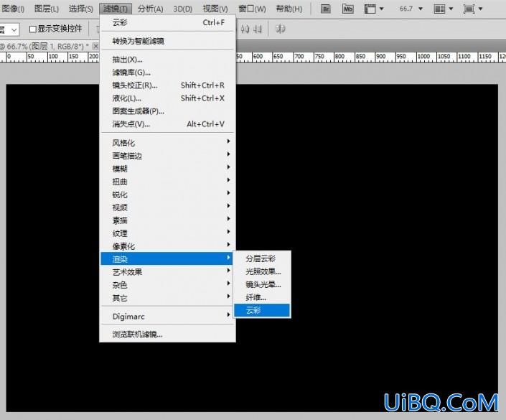Expand the 纹理 submenu
Screen dimensions: 506x420
pyautogui.click(x=167, y=233)
